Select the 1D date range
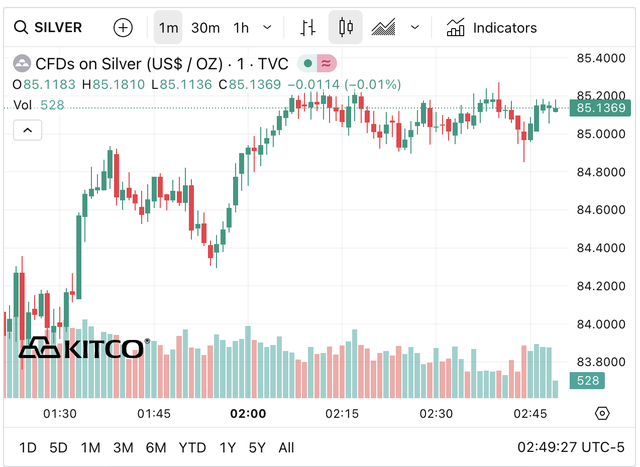 pos(28,447)
